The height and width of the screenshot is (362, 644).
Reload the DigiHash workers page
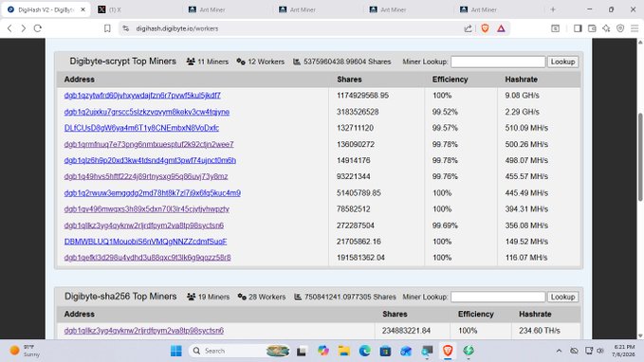pos(38,28)
